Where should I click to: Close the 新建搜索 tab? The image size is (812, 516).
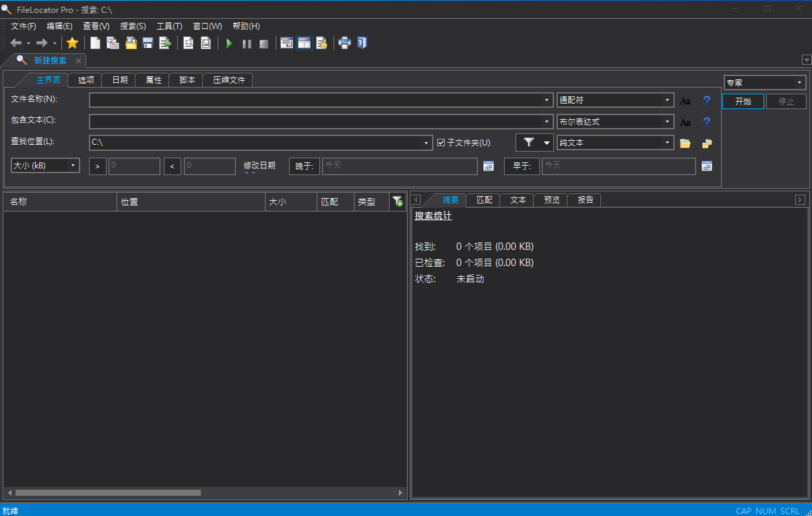[x=78, y=61]
